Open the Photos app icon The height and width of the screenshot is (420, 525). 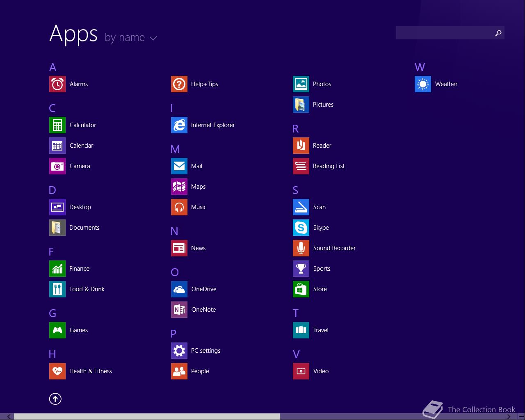[x=301, y=84]
